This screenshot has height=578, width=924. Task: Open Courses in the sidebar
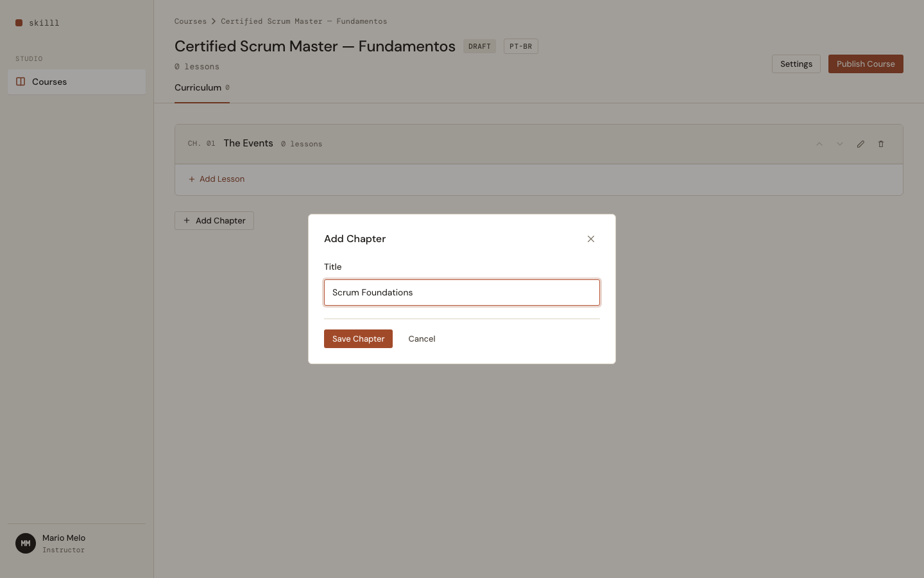(x=76, y=82)
